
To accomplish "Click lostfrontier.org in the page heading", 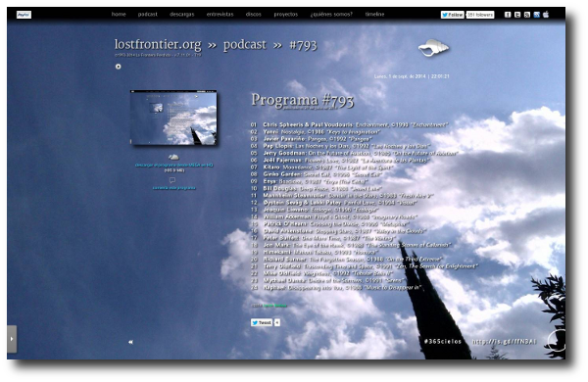I will click(158, 45).
